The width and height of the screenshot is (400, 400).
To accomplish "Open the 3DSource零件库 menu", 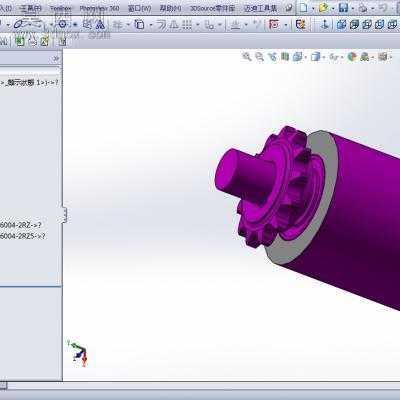I will (x=212, y=8).
